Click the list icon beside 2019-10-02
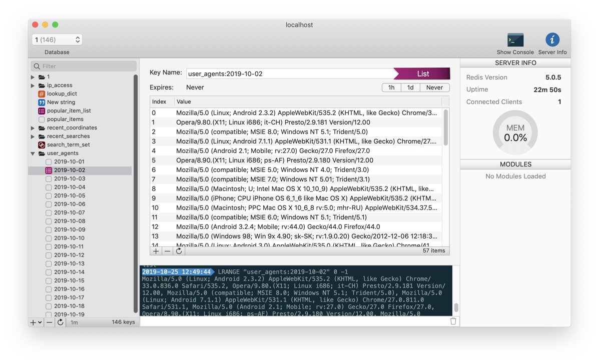 49,170
